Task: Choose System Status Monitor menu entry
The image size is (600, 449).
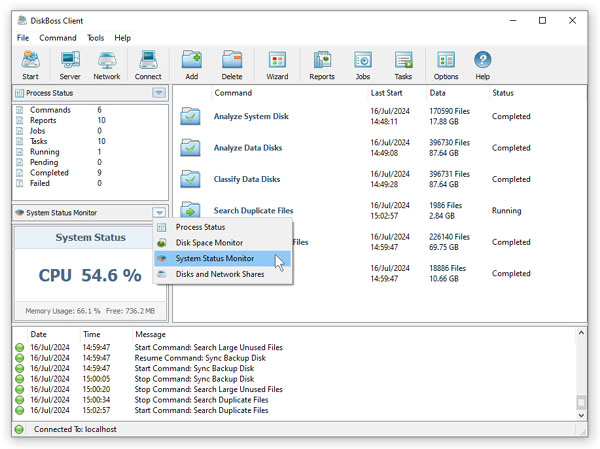Action: click(x=222, y=258)
